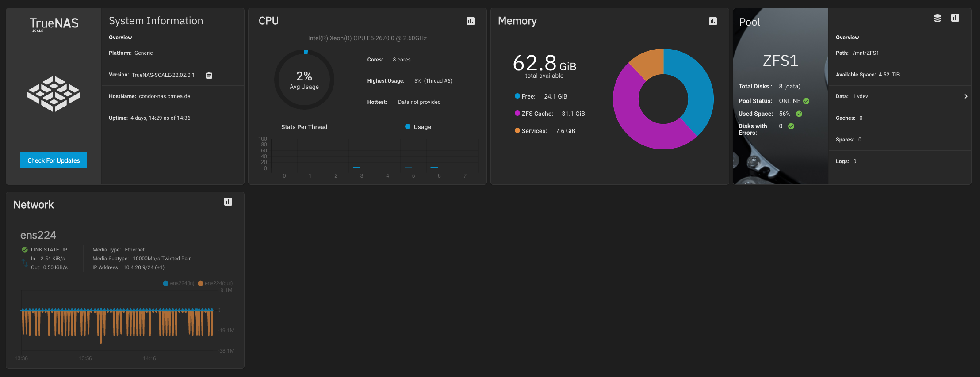
Task: Click the Caches: 0 row
Action: 900,118
